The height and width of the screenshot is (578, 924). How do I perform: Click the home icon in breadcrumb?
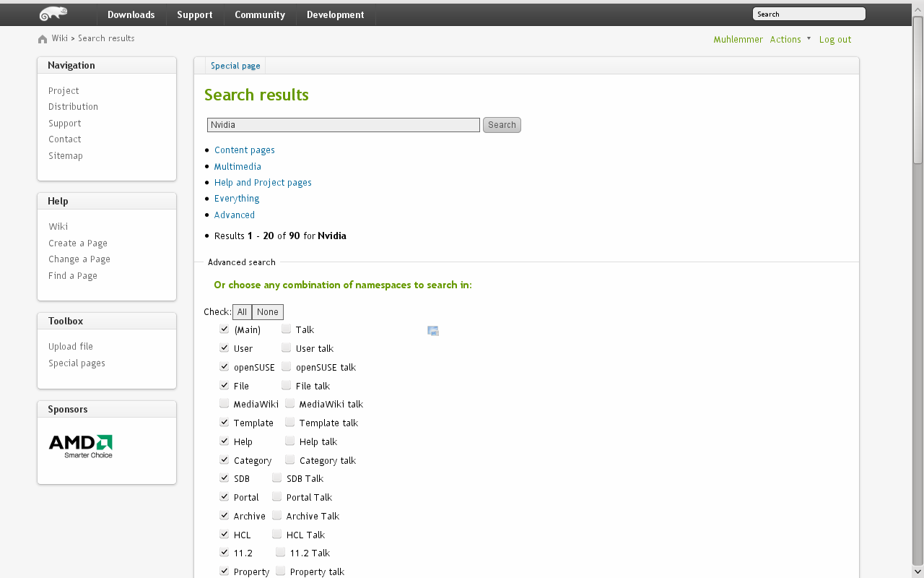pyautogui.click(x=43, y=39)
